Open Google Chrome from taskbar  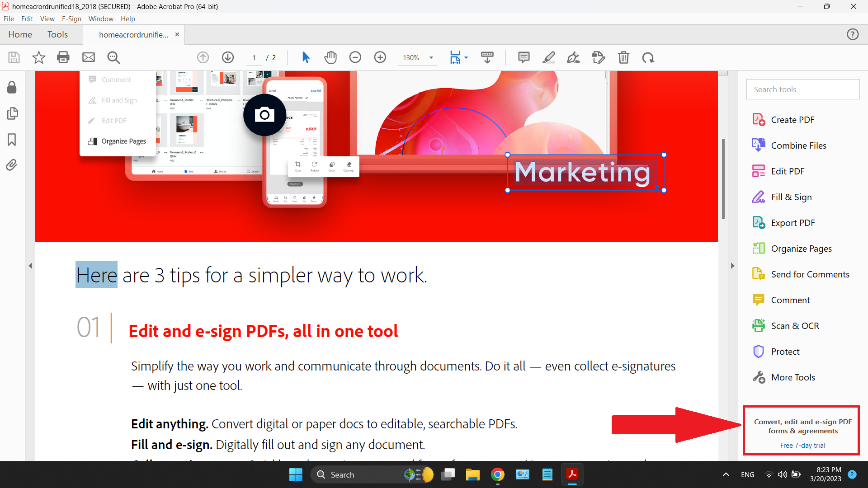point(498,474)
